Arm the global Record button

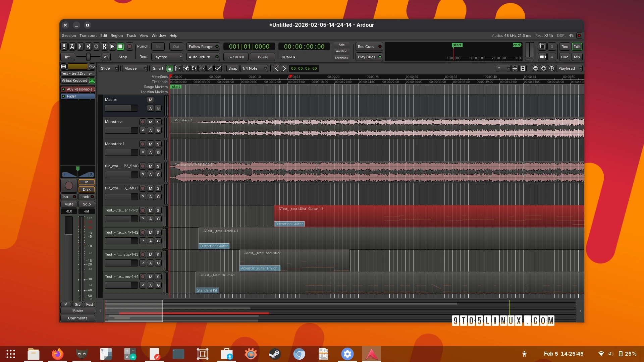click(129, 47)
